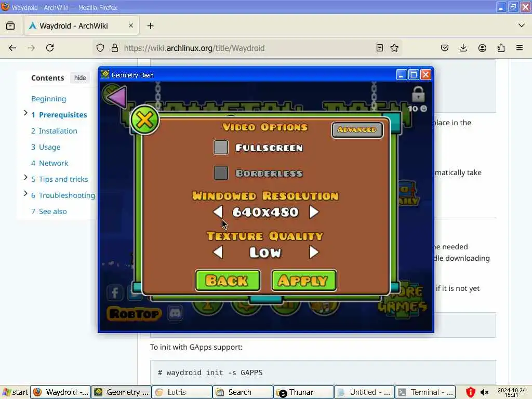Maximize the Geometry Dash window
This screenshot has width=532, height=399.
[414, 75]
